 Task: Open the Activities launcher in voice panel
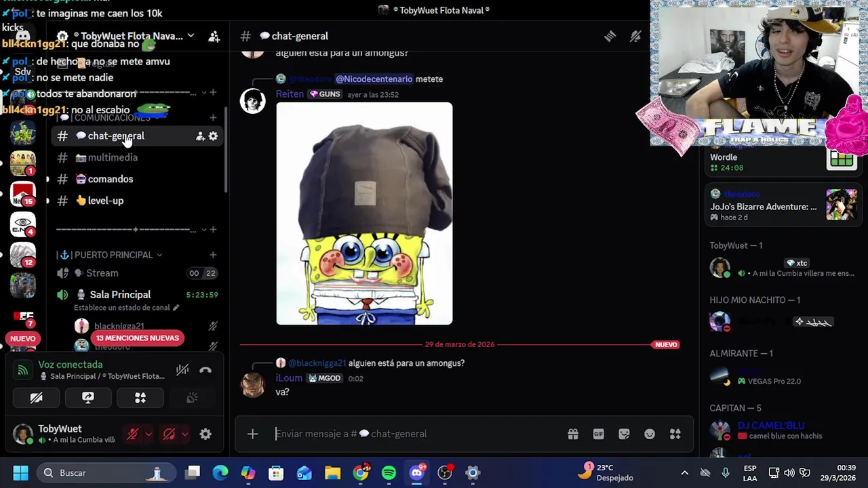[x=140, y=398]
